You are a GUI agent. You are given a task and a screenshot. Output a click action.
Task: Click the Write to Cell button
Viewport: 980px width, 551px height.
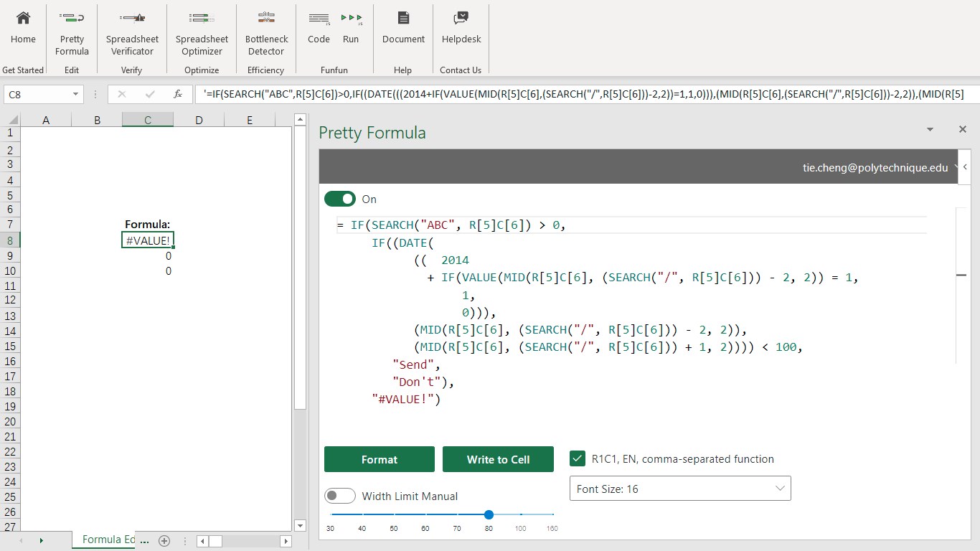click(498, 459)
